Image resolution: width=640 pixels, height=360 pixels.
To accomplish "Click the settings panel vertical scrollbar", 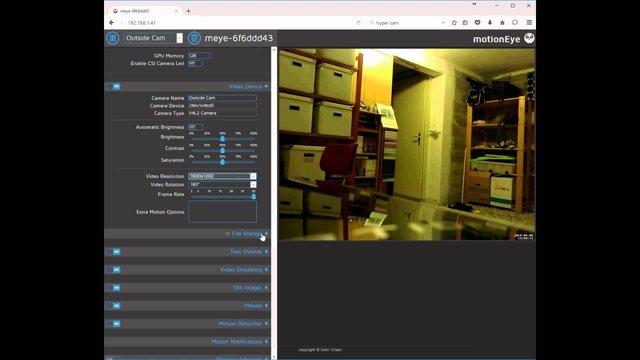I will [274, 203].
